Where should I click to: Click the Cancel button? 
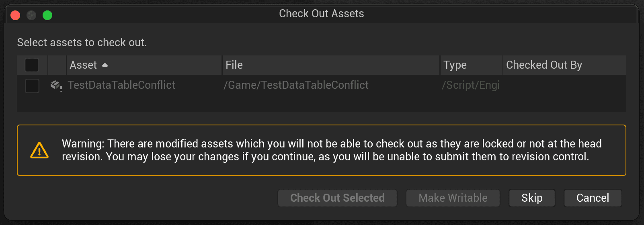593,198
